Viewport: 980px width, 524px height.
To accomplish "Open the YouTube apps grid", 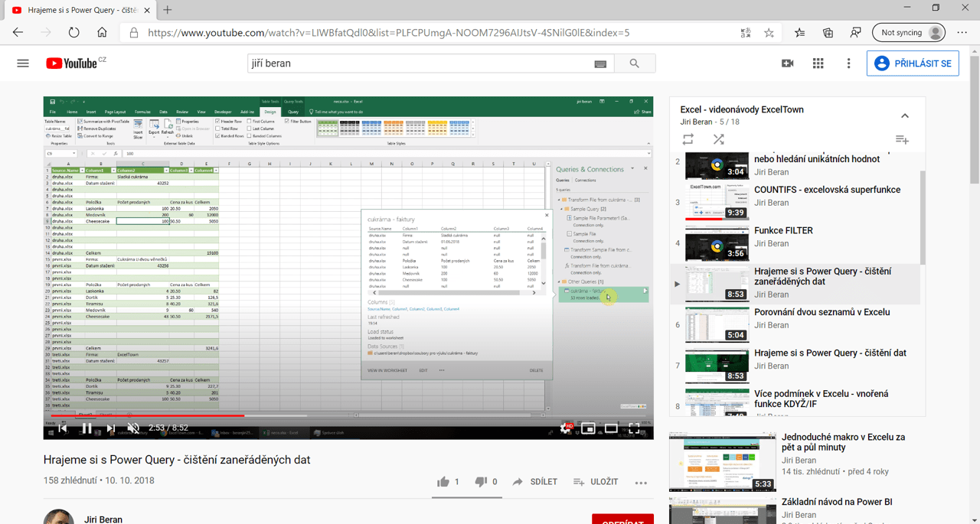I will [x=818, y=63].
